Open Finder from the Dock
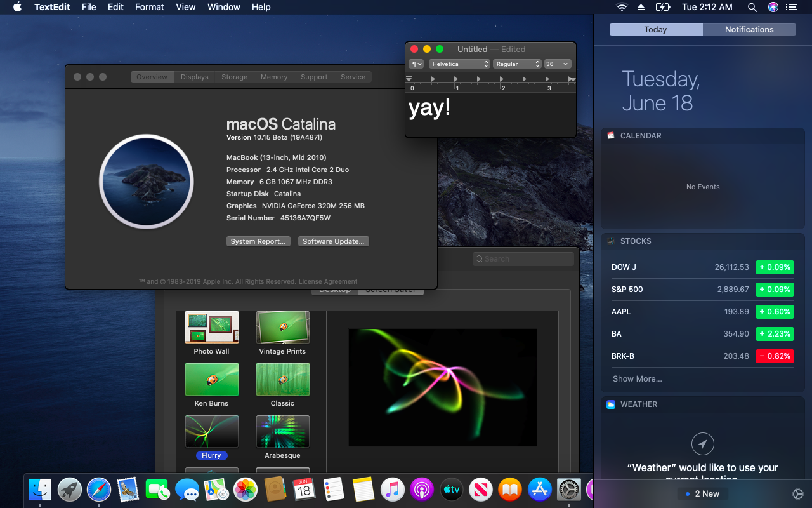Viewport: 812px width, 508px height. (40, 490)
